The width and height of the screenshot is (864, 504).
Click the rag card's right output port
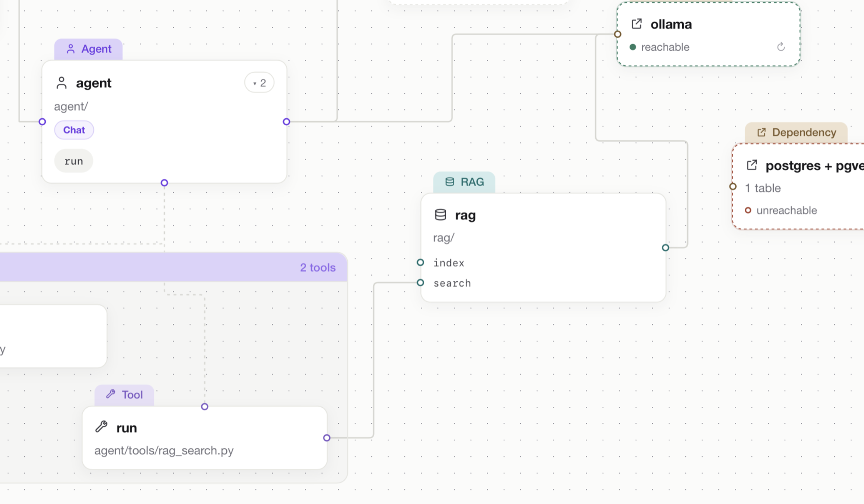pyautogui.click(x=665, y=247)
